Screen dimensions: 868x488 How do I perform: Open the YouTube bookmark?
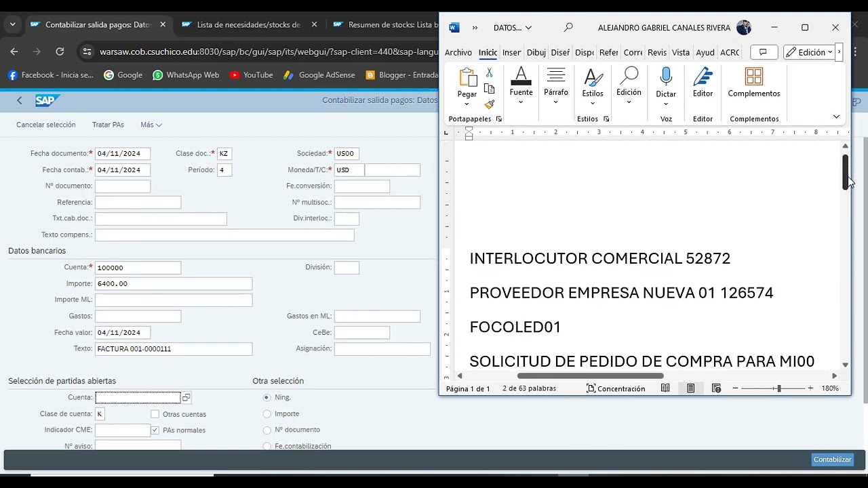click(251, 75)
